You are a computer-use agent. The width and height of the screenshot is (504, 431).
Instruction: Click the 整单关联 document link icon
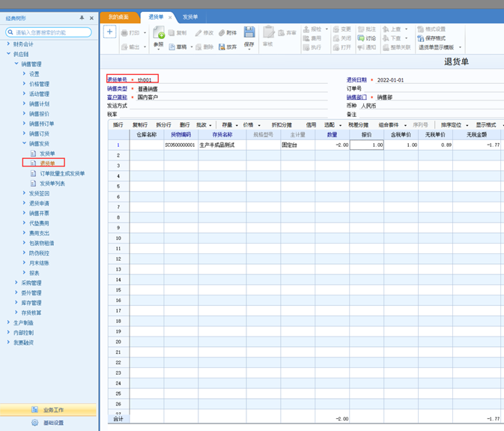tap(386, 47)
